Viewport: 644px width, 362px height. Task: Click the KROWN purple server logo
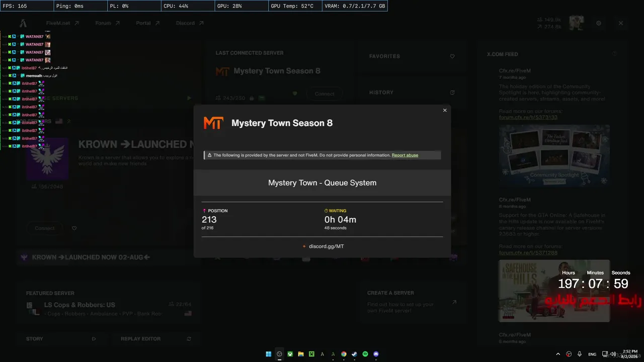(x=47, y=159)
